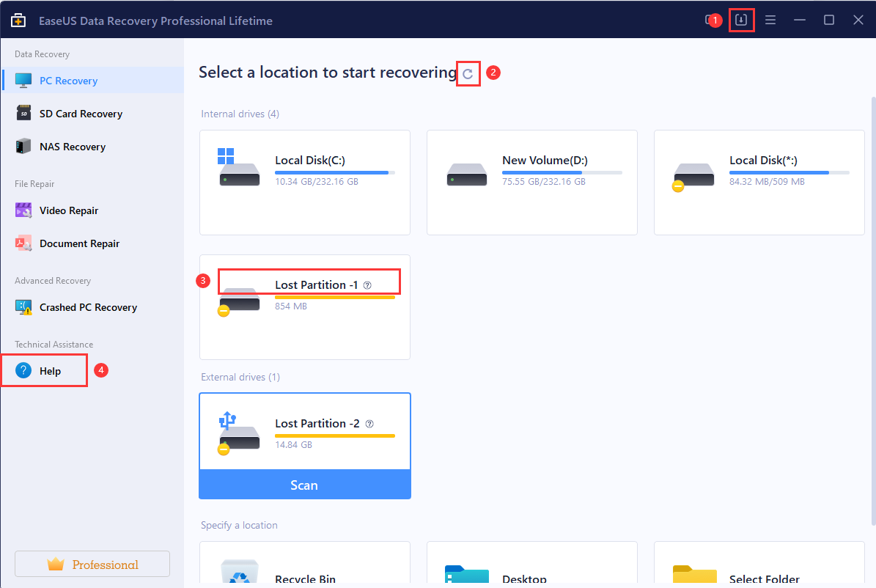Select the New Volume (D:) drive
Viewport: 876px width, 588px height.
[x=531, y=183]
